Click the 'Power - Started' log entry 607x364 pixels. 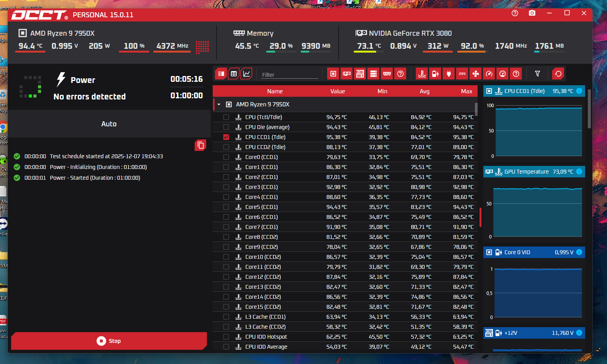(x=95, y=178)
